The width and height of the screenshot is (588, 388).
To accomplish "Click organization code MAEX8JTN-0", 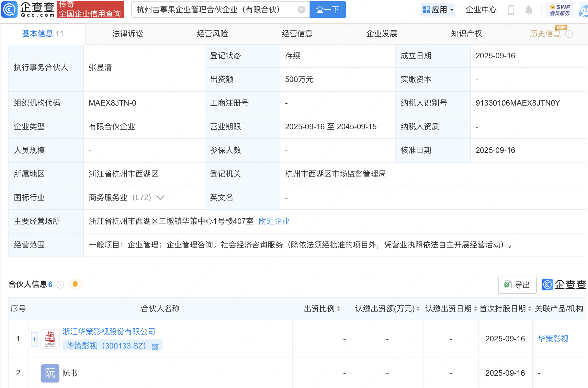I will (x=112, y=103).
